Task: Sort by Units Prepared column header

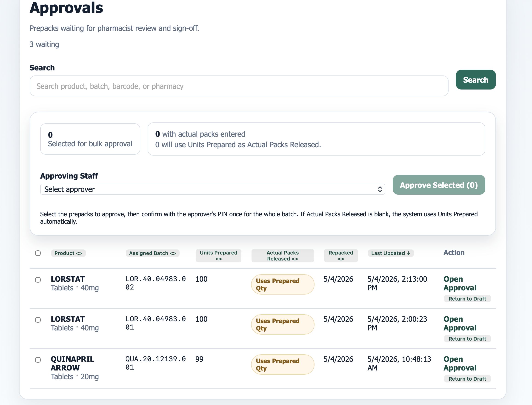Action: tap(218, 255)
